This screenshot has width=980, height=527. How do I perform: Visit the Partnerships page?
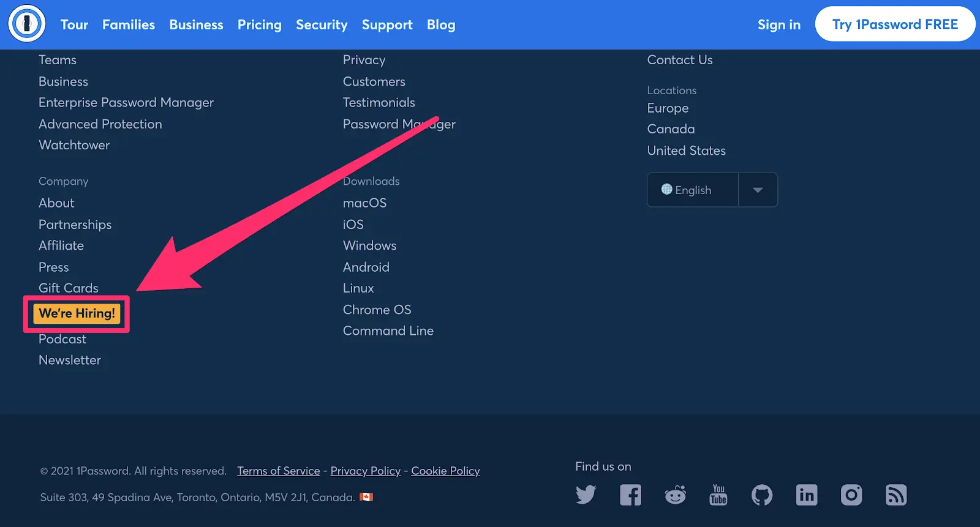pyautogui.click(x=75, y=225)
